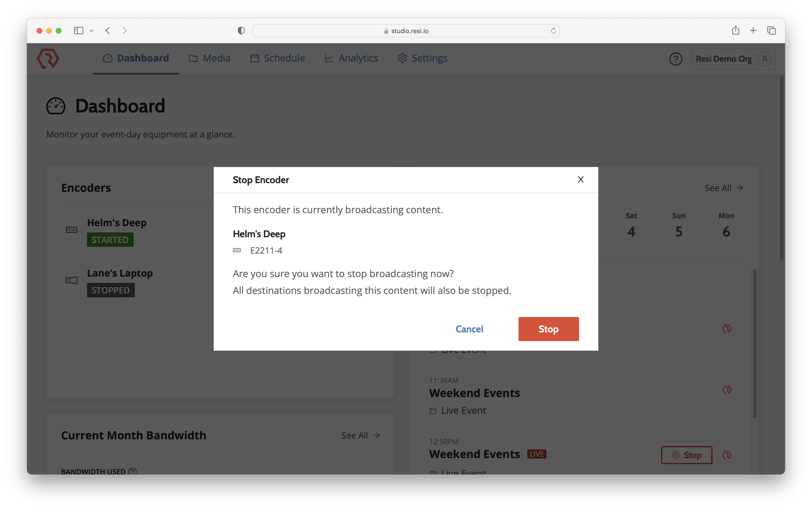The image size is (812, 510).
Task: Click the Share icon in Safari
Action: 736,30
